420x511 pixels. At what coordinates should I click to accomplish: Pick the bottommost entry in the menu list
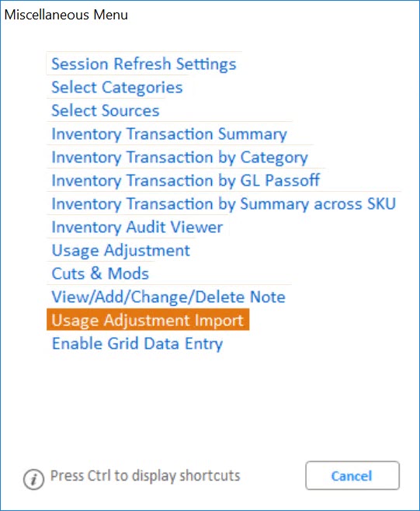click(137, 343)
